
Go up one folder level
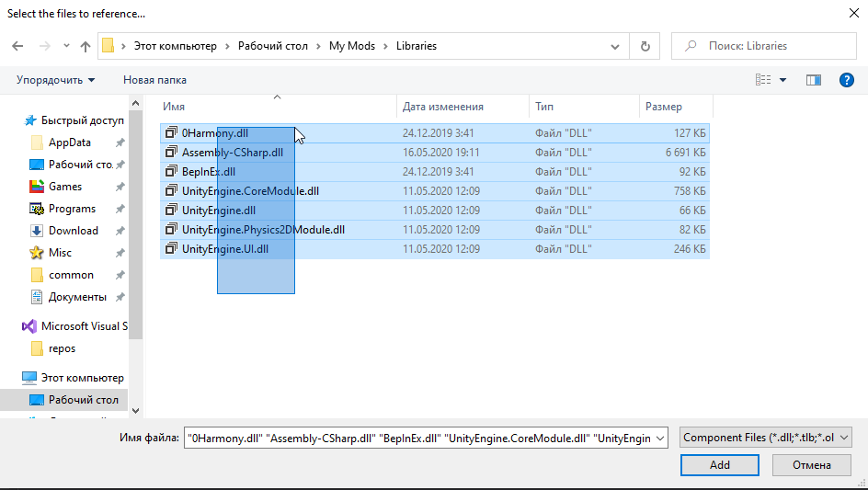pyautogui.click(x=85, y=46)
